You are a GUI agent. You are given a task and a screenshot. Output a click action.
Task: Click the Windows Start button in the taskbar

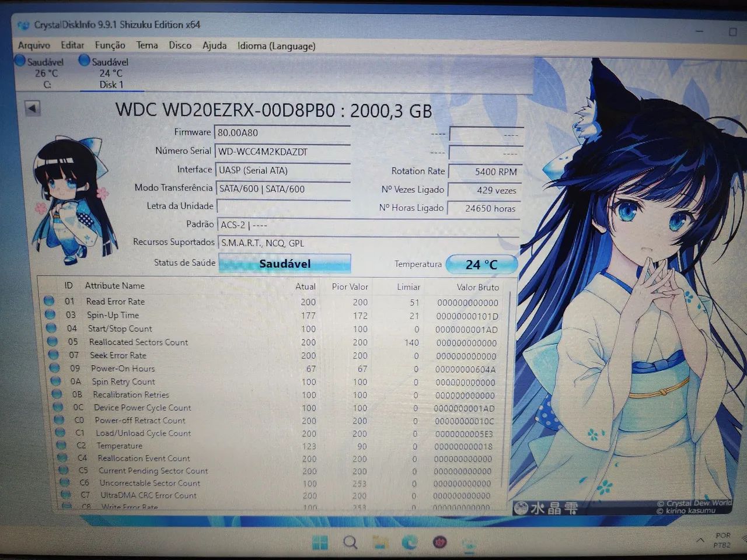point(320,543)
